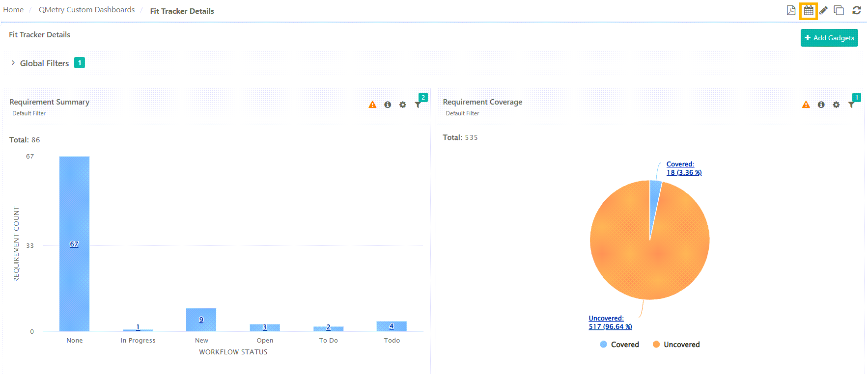Click Fit Tracker Details breadcrumb text
Viewport: 868px width, 374px height.
tap(182, 11)
